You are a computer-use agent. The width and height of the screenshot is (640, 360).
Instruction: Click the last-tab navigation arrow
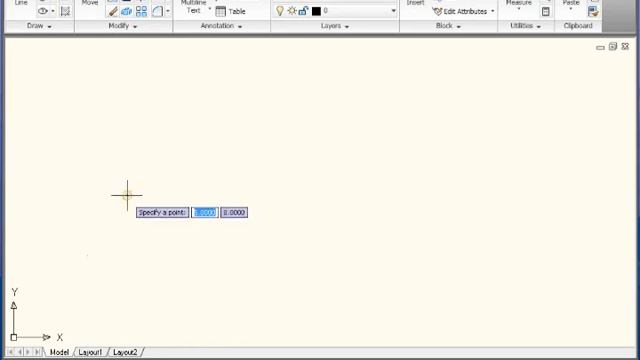coord(37,352)
